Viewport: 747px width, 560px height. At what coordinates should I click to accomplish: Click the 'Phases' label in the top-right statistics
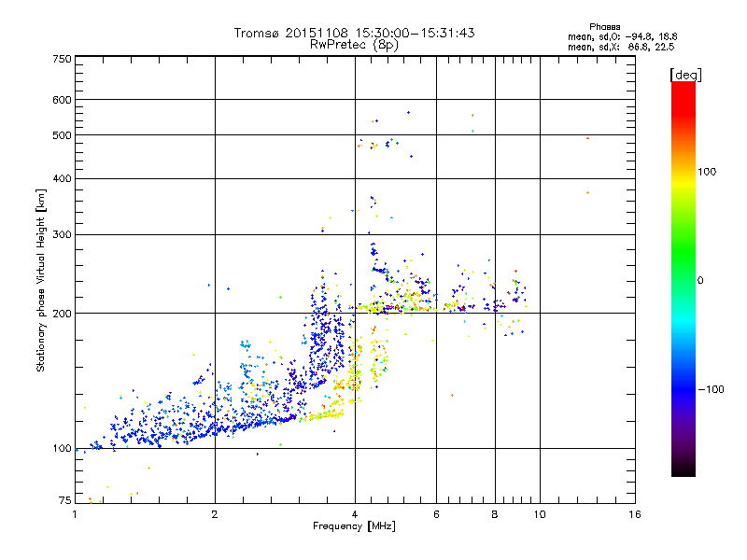point(604,27)
